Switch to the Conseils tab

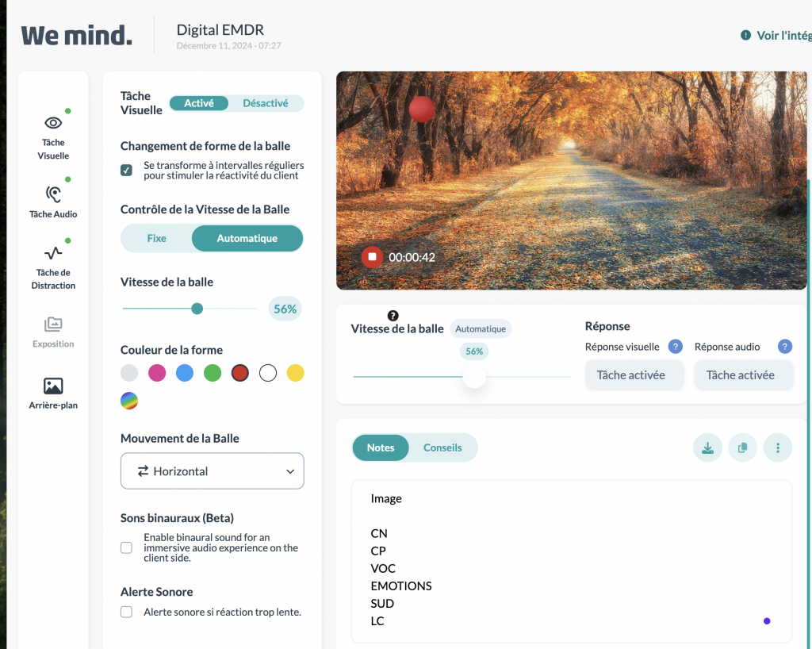tap(442, 447)
